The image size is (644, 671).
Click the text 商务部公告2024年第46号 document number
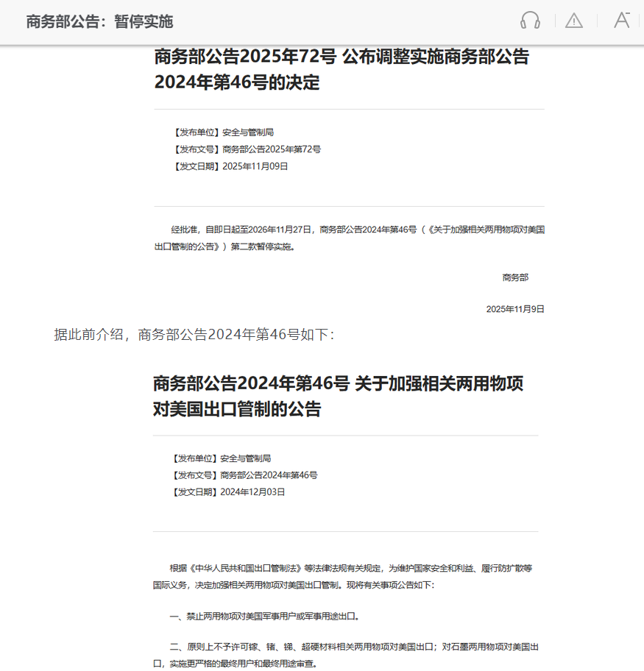tap(269, 475)
